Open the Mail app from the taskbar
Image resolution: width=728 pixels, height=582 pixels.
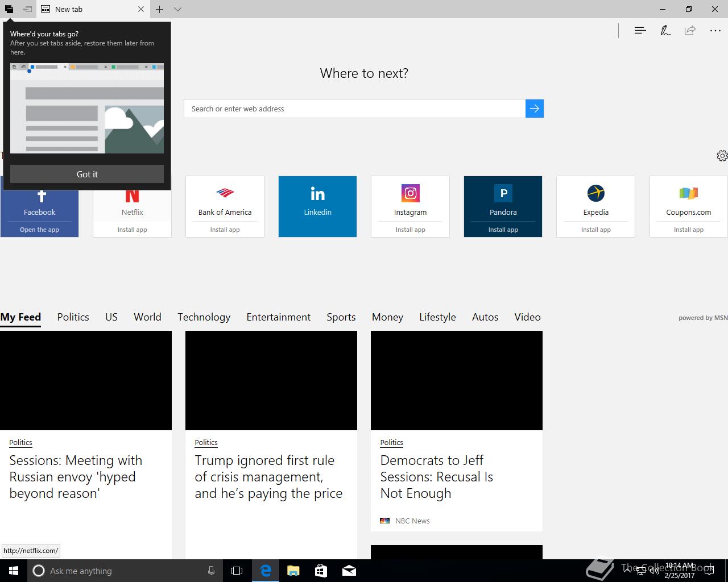349,571
